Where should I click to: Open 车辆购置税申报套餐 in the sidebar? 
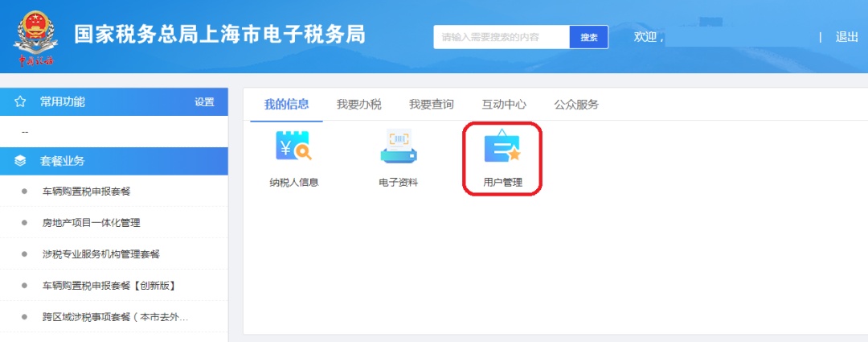tap(86, 192)
